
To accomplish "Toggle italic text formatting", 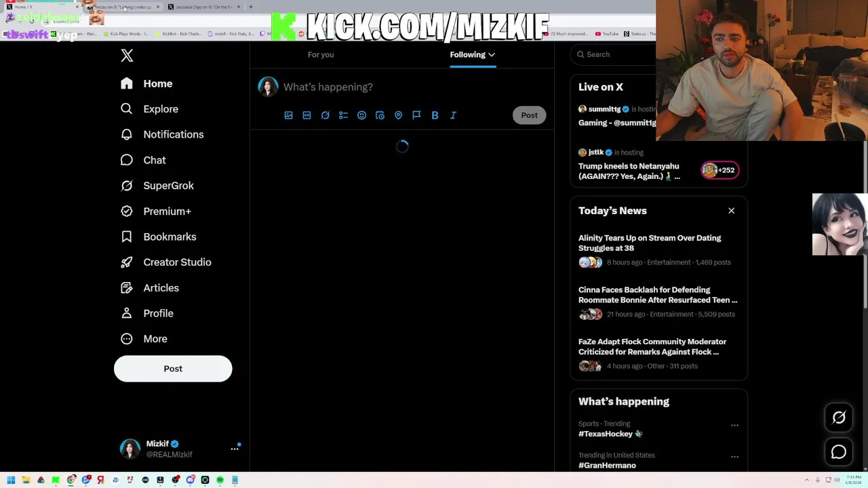I will [x=453, y=115].
